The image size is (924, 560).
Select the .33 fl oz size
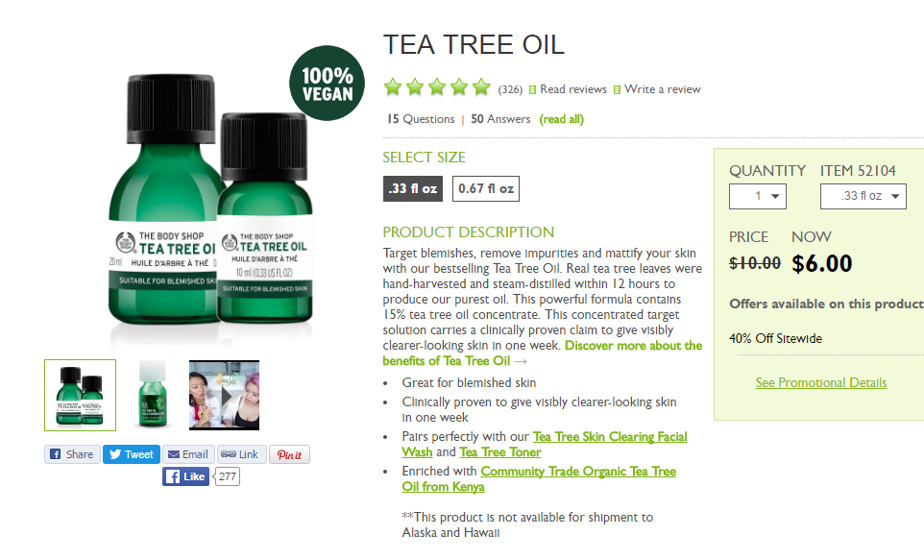[x=412, y=188]
